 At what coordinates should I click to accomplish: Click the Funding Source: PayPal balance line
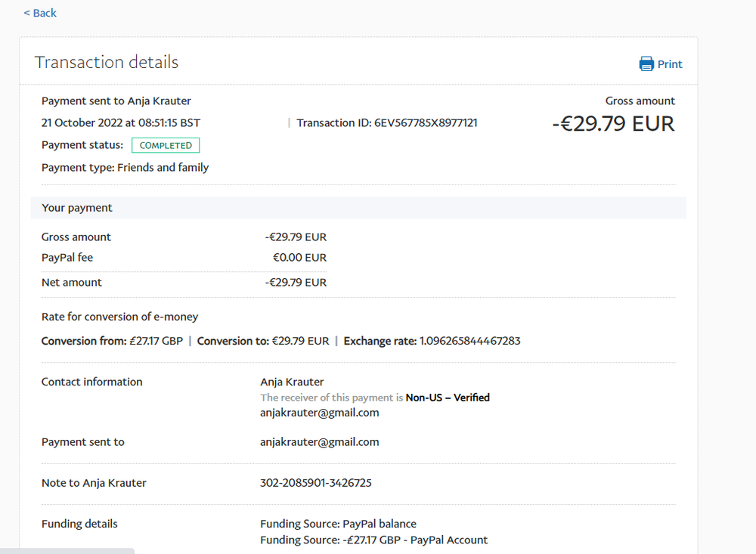click(x=338, y=524)
